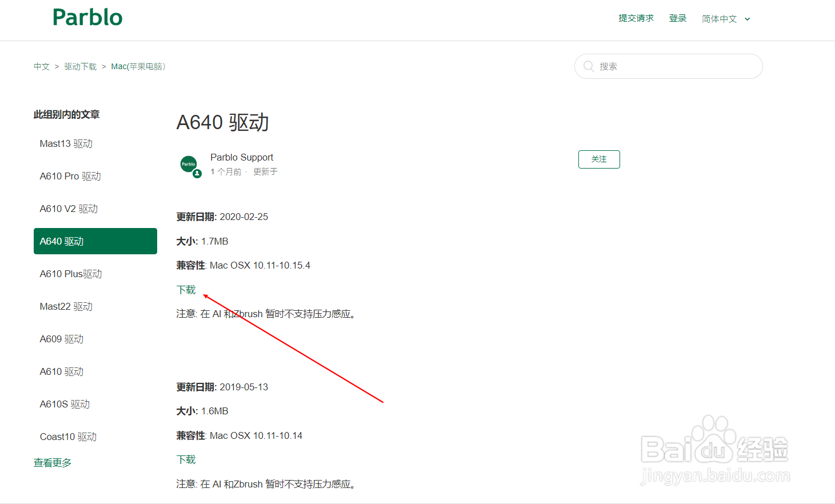Go to the 中文 breadcrumb
Screen dimensions: 835x504
click(42, 66)
